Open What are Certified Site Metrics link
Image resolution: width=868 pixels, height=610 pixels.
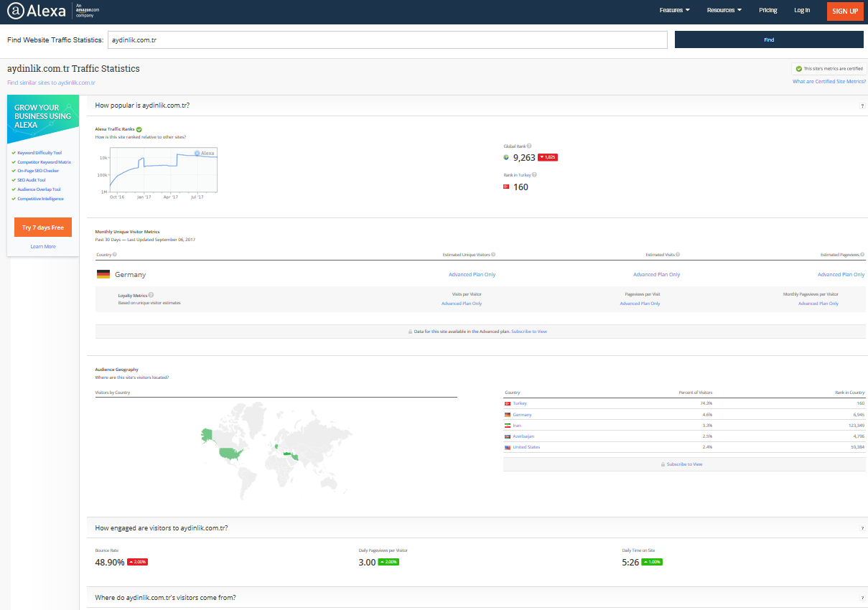[x=829, y=82]
